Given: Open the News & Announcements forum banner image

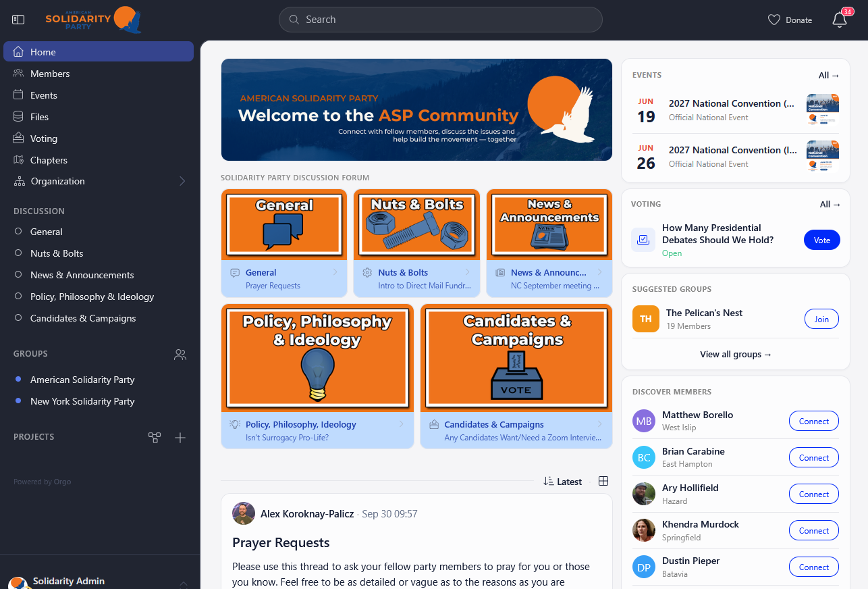Looking at the screenshot, I should coord(549,225).
